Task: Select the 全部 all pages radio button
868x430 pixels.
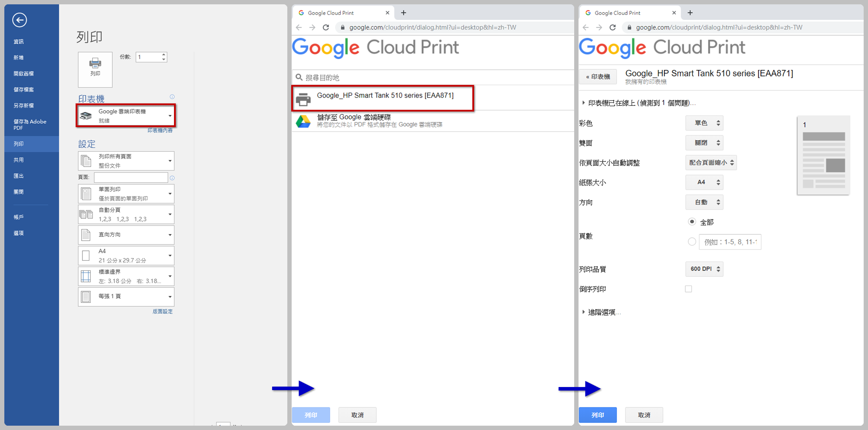Action: [692, 222]
